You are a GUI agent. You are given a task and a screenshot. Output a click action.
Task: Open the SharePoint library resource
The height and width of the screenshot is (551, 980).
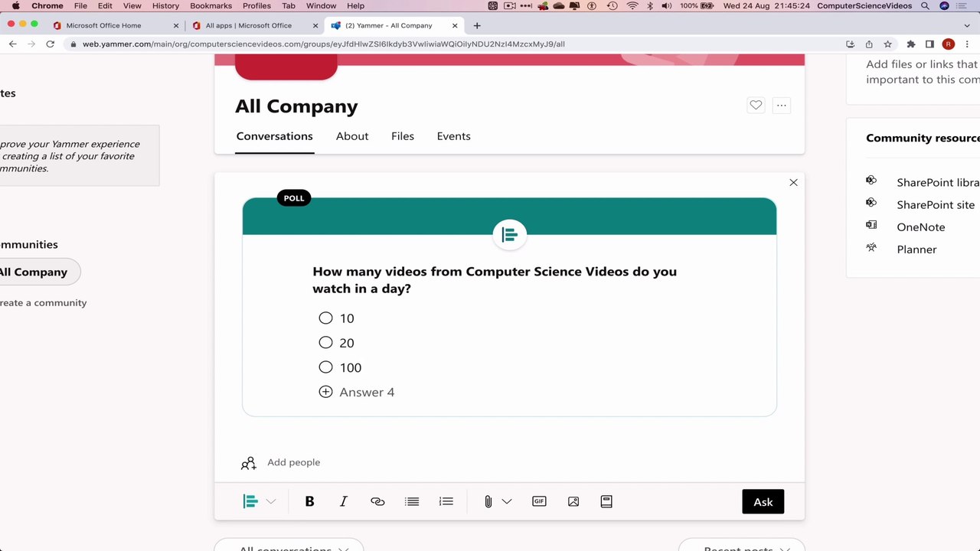click(938, 183)
